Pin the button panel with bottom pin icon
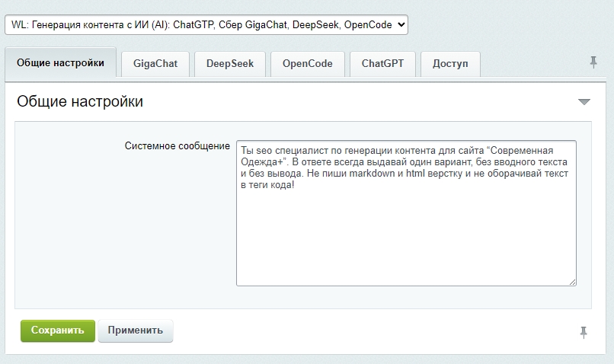 click(584, 332)
